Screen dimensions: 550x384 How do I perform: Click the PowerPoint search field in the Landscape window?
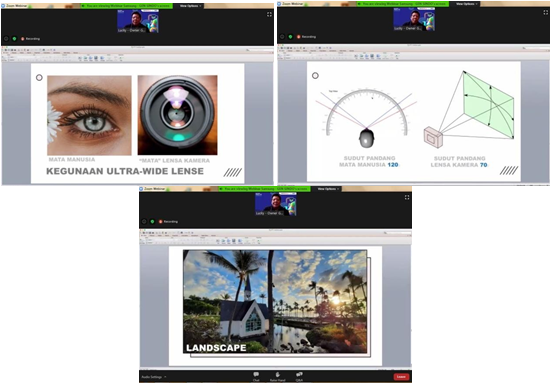point(397,233)
